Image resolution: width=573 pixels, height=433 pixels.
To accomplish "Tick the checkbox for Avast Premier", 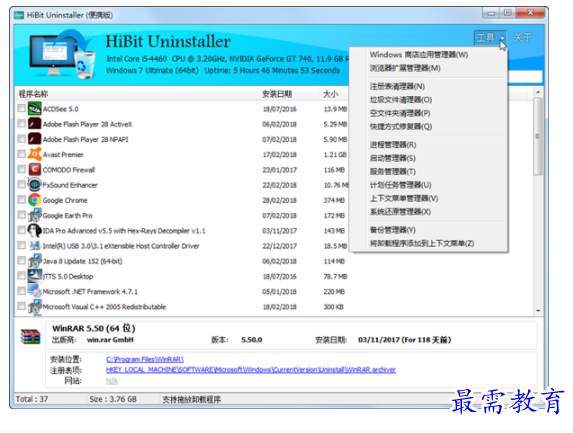I will pos(22,154).
